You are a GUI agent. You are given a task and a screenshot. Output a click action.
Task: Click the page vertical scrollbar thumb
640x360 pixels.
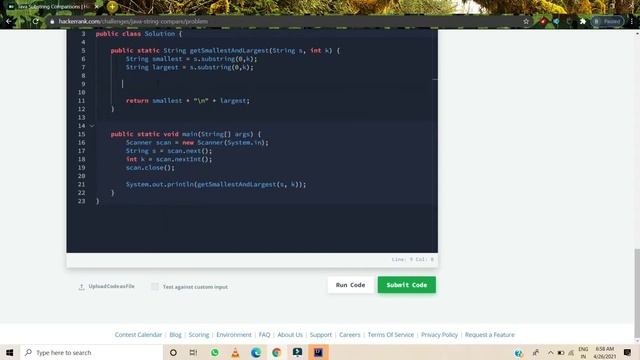[x=637, y=293]
